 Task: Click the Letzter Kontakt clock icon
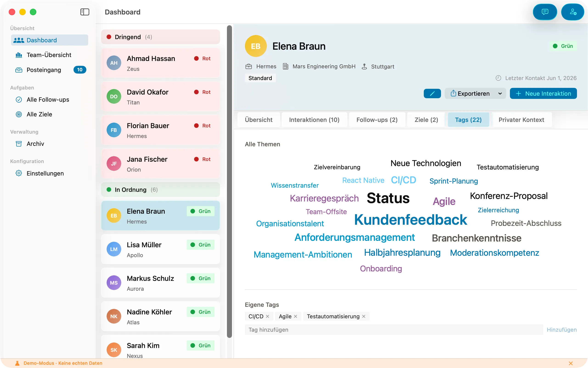click(x=498, y=78)
